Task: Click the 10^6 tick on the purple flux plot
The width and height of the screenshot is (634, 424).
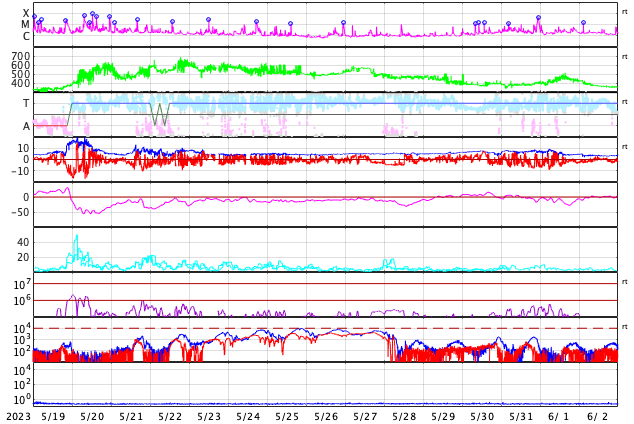Action: [22, 301]
